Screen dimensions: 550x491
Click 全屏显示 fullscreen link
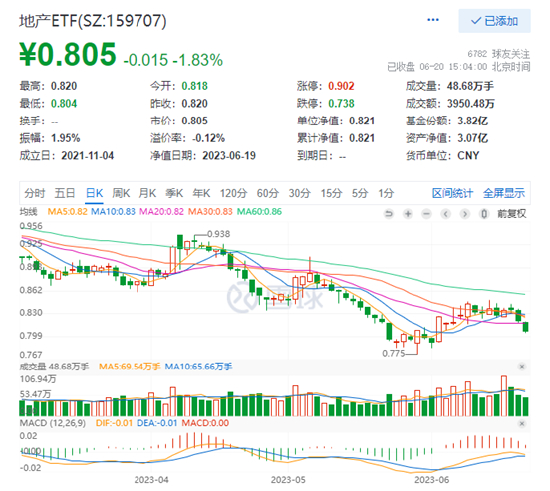[504, 193]
